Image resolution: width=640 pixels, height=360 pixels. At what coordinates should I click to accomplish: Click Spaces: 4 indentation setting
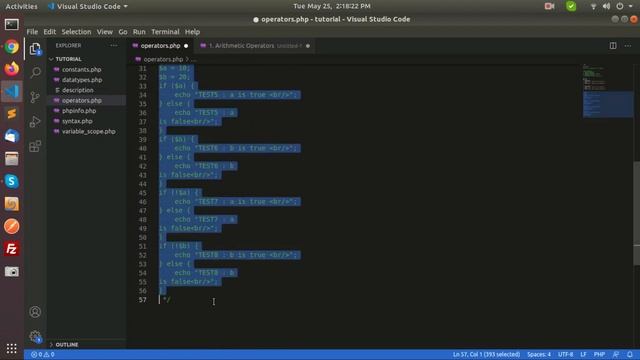(539, 354)
